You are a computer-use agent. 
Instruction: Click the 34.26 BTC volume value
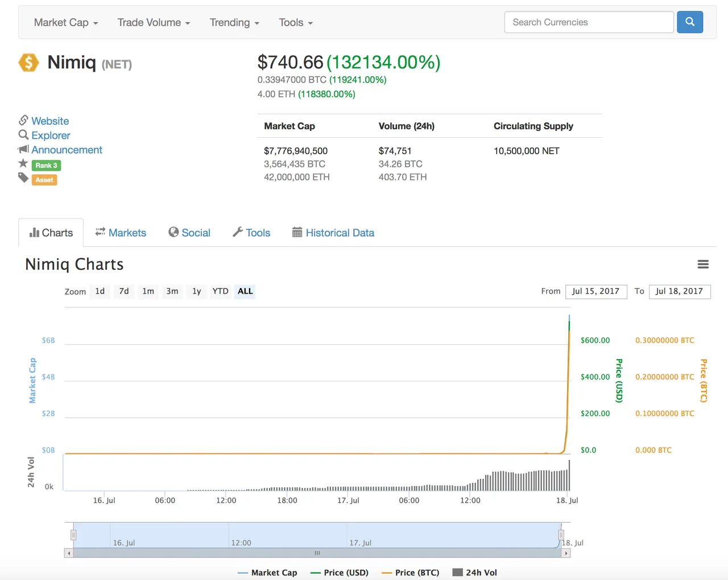400,164
